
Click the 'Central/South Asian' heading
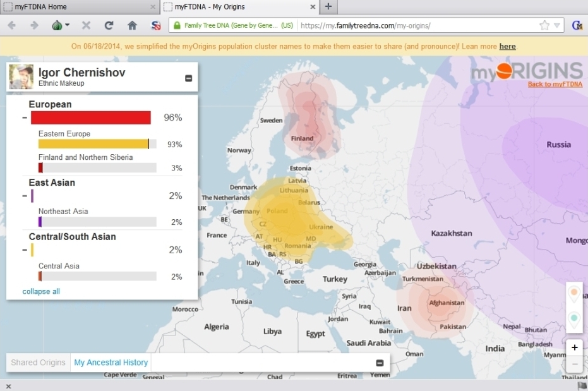tap(73, 236)
